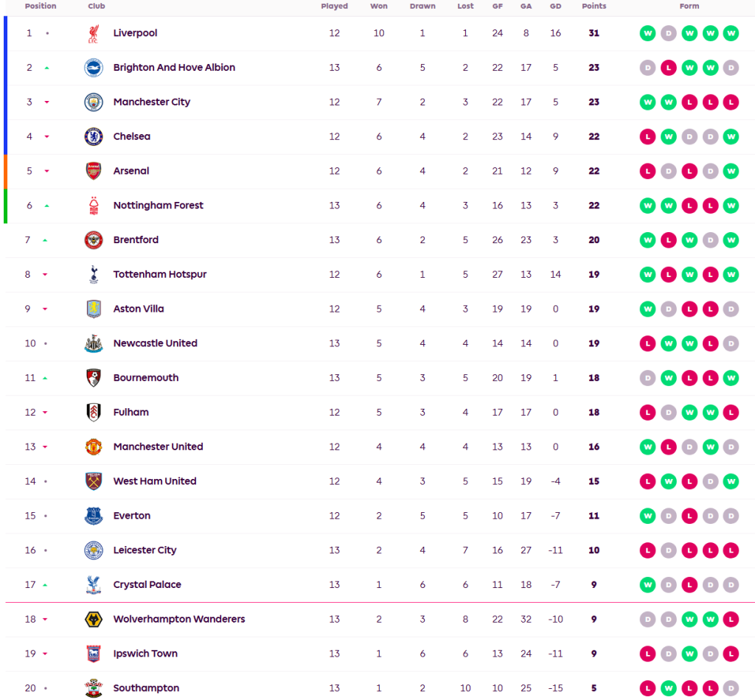
Task: Click Manchester City's most recent loss badge
Action: (x=730, y=102)
